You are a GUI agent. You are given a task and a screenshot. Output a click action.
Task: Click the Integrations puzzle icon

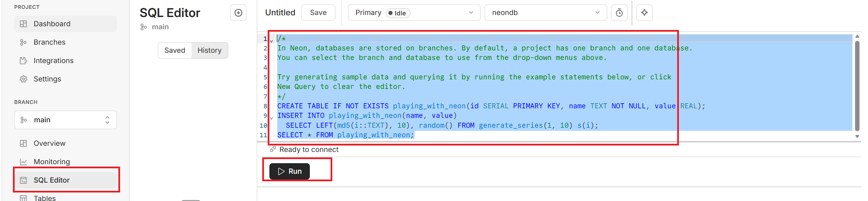23,61
